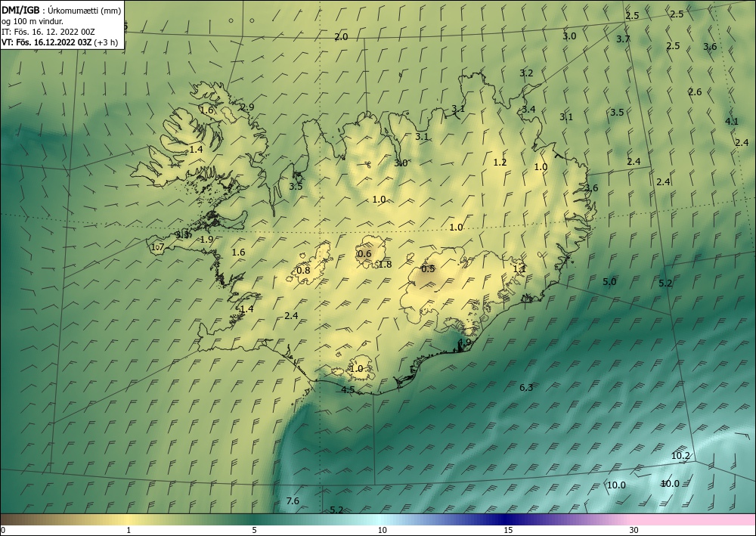Click the 4.9 precipitation value
This screenshot has width=756, height=536.
[x=464, y=342]
